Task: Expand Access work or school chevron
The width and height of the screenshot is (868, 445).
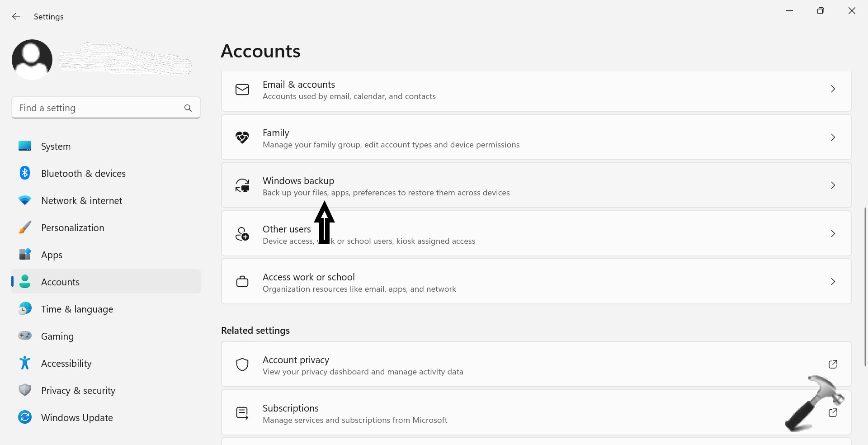Action: (833, 282)
